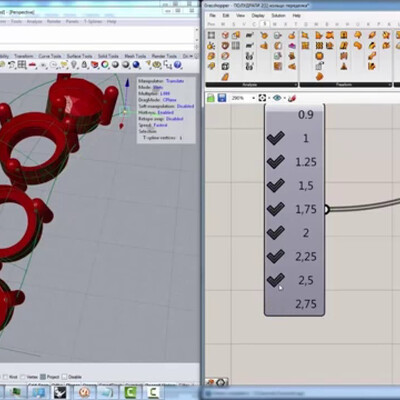Click the CPlane DragMode link in HUD
The height and width of the screenshot is (400, 400).
(x=169, y=100)
